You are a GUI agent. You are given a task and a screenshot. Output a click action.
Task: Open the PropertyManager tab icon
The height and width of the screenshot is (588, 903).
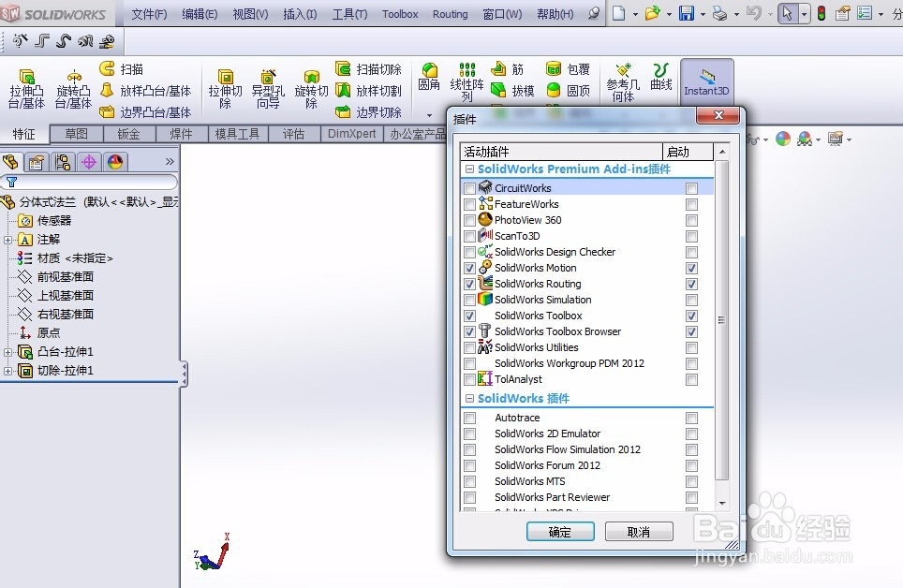click(37, 162)
